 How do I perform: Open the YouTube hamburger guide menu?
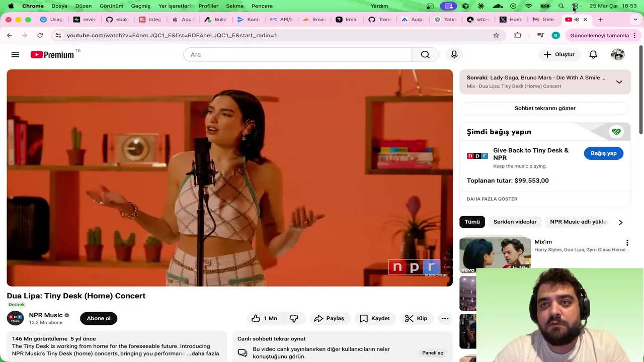(x=15, y=54)
